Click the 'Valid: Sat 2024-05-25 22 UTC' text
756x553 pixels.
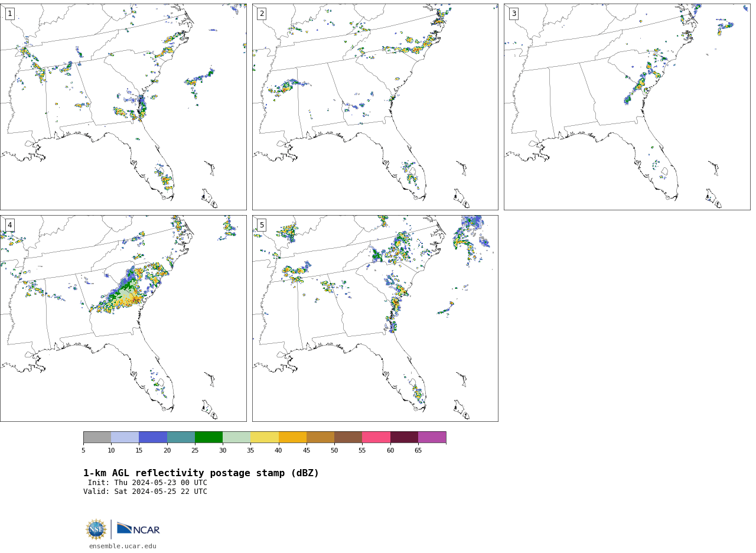pyautogui.click(x=145, y=492)
